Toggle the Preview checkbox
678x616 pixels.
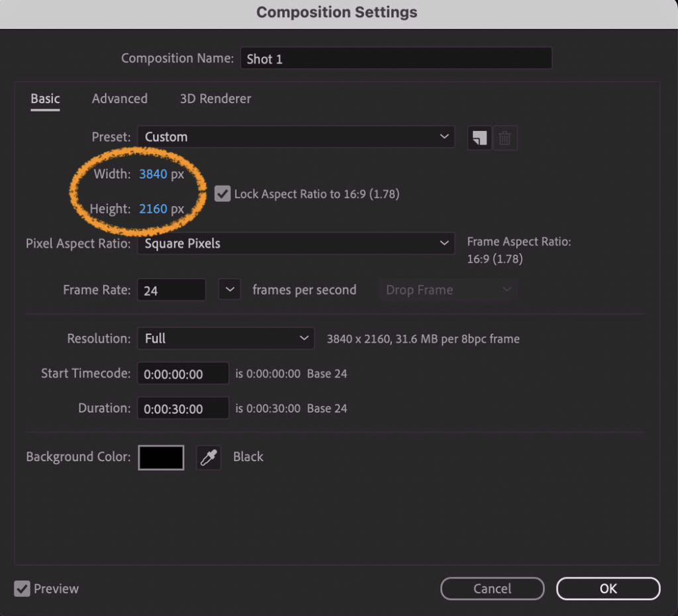(x=22, y=589)
